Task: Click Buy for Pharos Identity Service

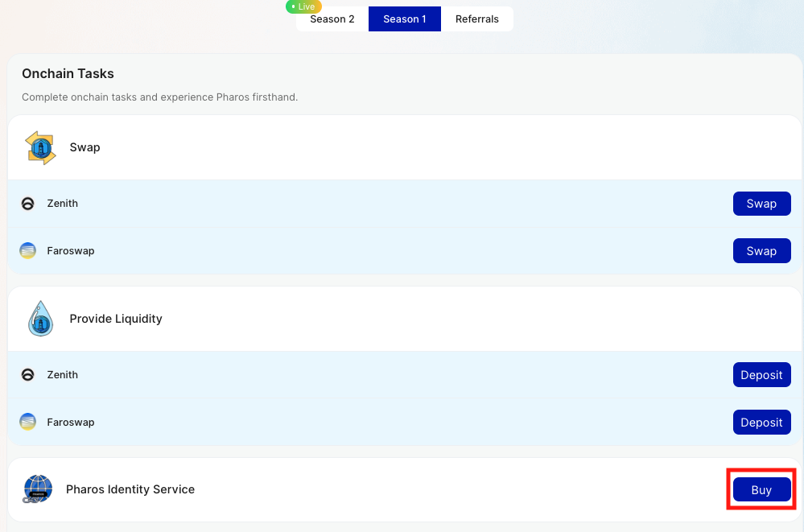Action: pos(761,489)
